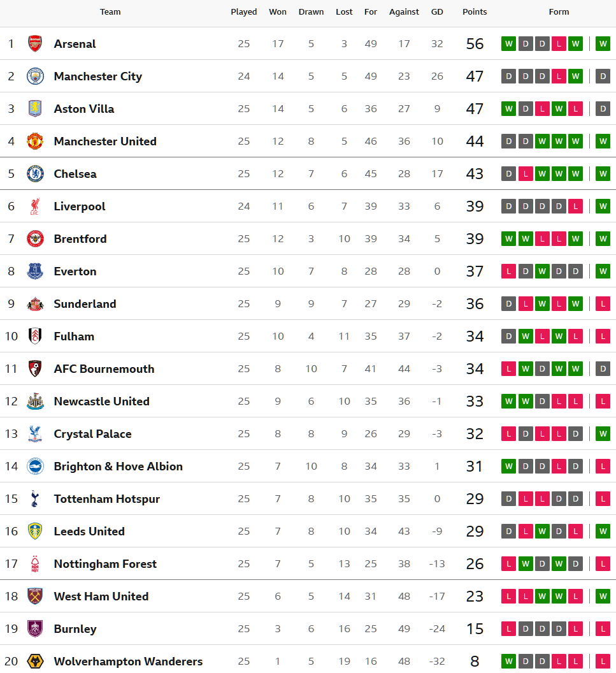
Task: Click the Wolverhampton Wanderers wolf badge
Action: coord(35,662)
